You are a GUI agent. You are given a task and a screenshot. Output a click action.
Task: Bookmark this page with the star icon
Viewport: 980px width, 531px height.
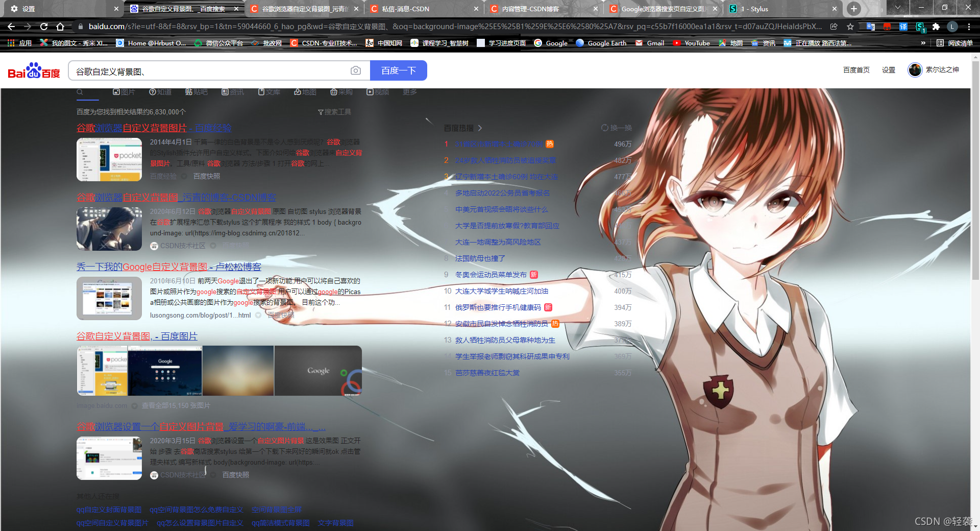point(850,27)
